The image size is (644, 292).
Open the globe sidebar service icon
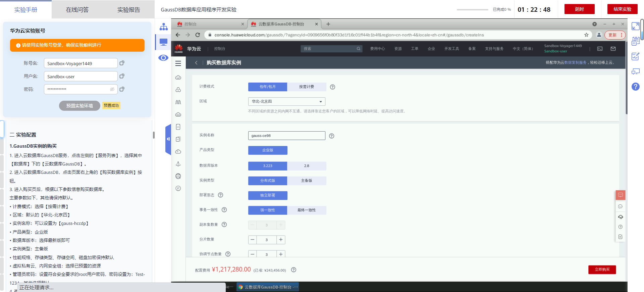(x=178, y=176)
